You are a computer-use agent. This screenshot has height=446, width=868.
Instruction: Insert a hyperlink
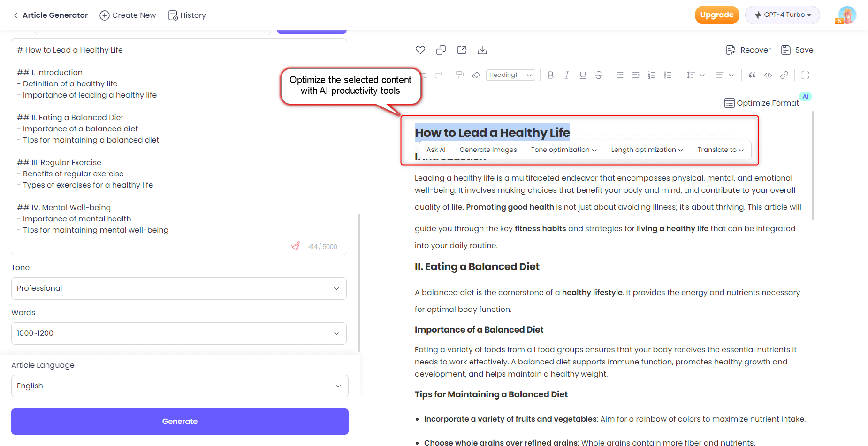[784, 75]
